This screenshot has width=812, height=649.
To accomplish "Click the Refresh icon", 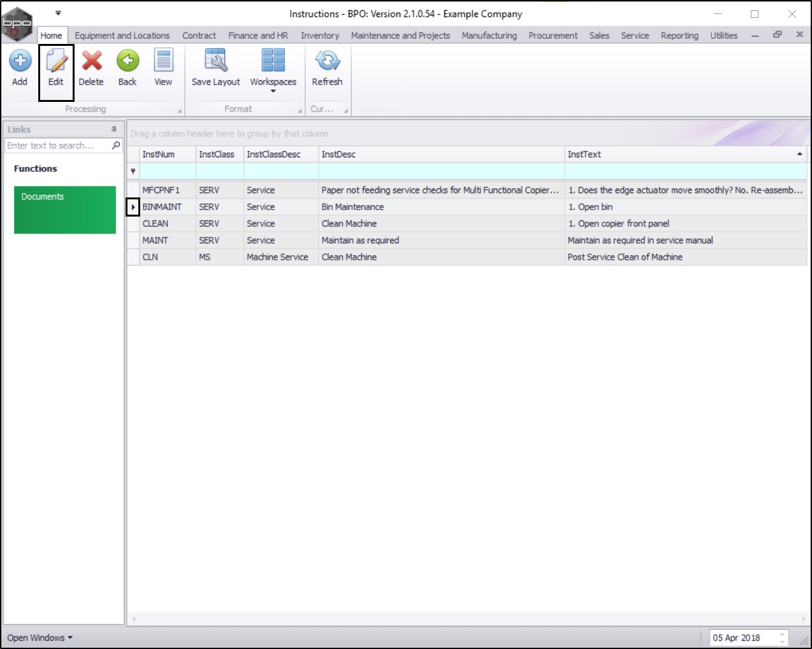I will pyautogui.click(x=327, y=61).
